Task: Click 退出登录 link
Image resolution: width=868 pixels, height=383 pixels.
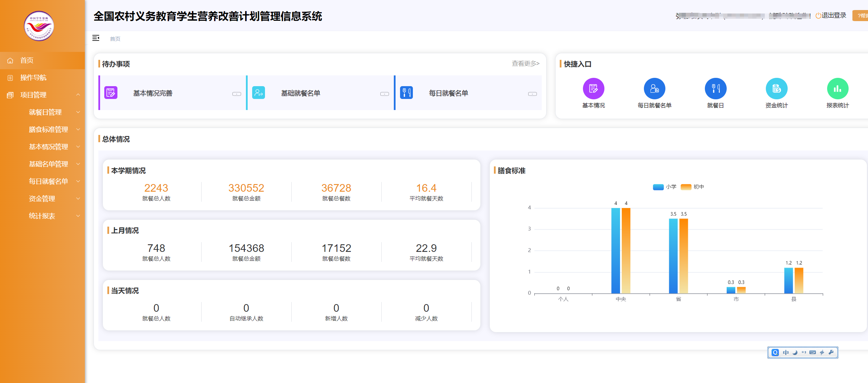Action: 834,15
